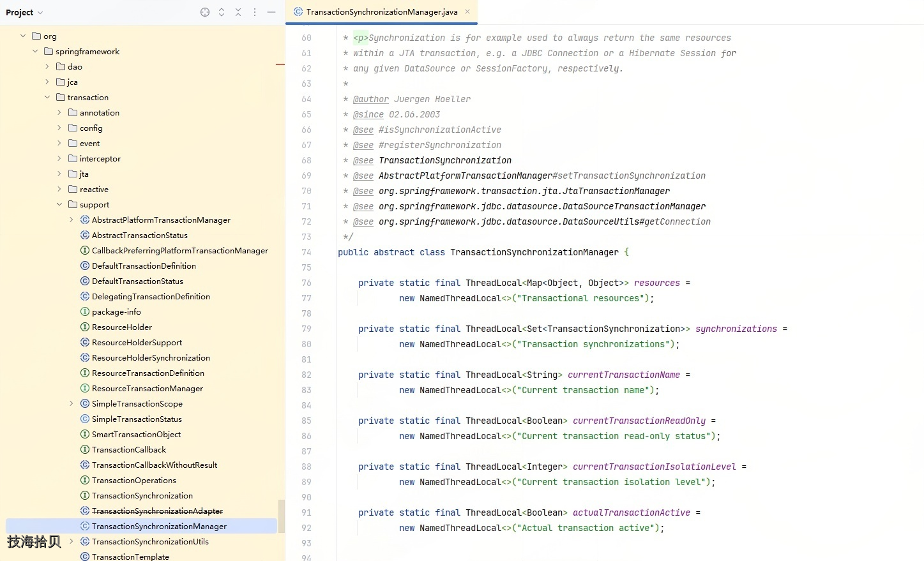This screenshot has width=924, height=561.
Task: Collapse the support folder
Action: click(59, 205)
